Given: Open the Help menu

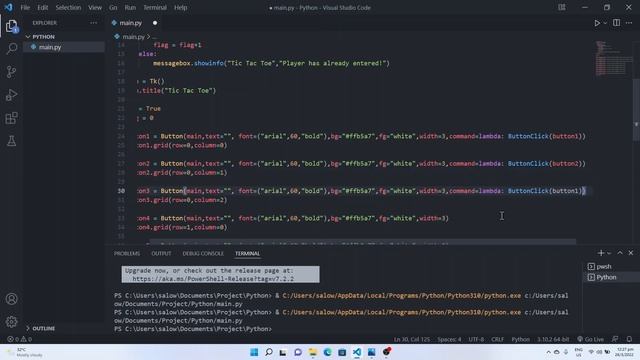Looking at the screenshot, I should click(x=180, y=7).
